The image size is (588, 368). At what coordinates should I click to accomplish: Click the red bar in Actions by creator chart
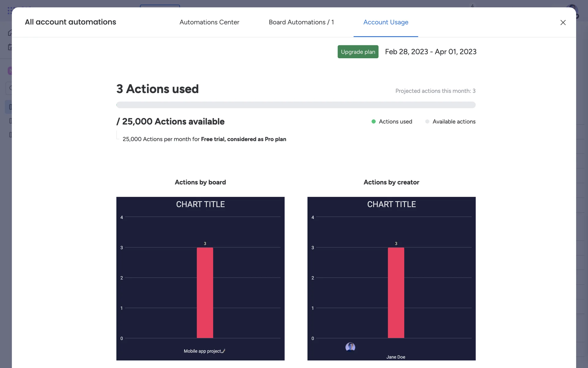point(396,293)
